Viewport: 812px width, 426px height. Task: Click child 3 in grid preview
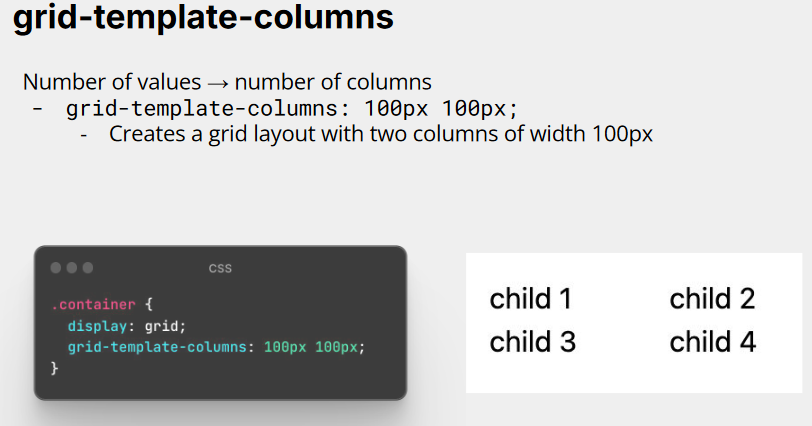532,342
